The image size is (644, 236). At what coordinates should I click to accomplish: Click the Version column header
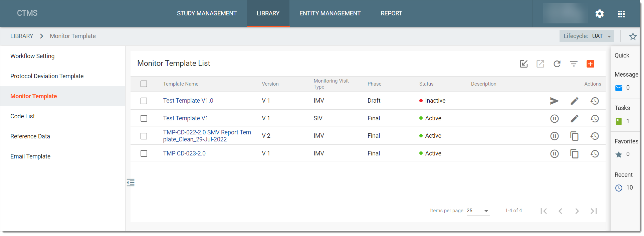[270, 84]
